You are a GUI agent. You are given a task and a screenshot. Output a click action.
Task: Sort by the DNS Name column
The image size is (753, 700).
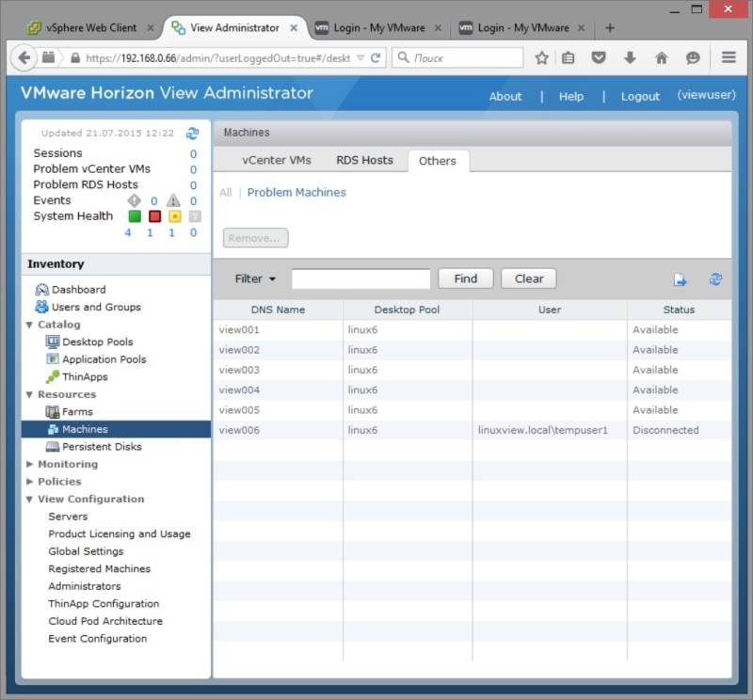tap(278, 310)
